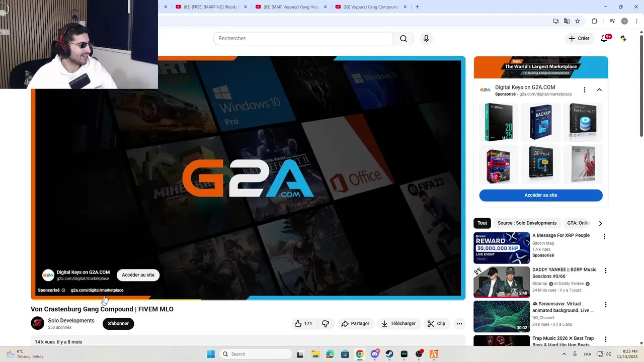Switch to the Vespucci Gang Hood MAP tab

290,7
